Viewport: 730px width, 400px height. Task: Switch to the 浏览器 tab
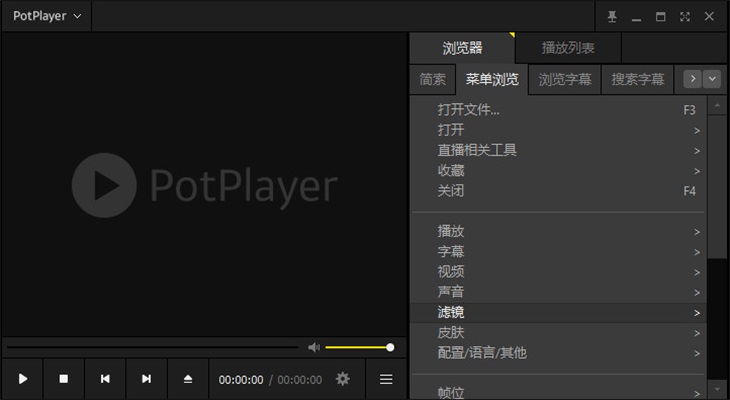(x=462, y=48)
